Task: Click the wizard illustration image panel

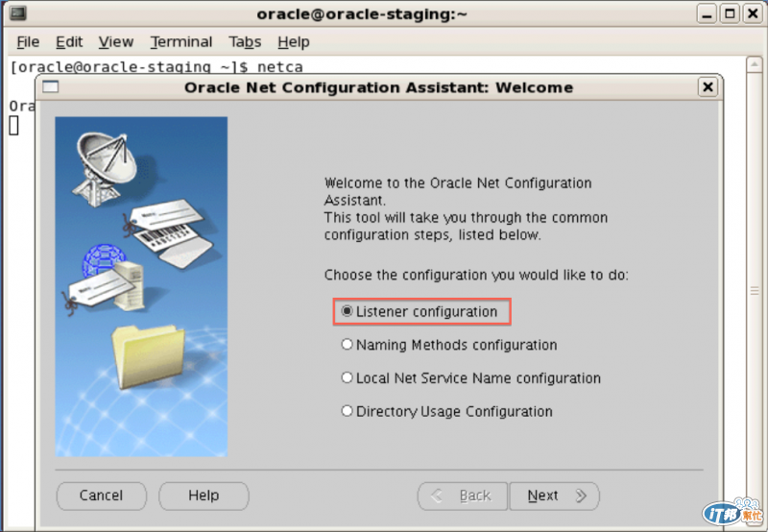Action: tap(141, 286)
